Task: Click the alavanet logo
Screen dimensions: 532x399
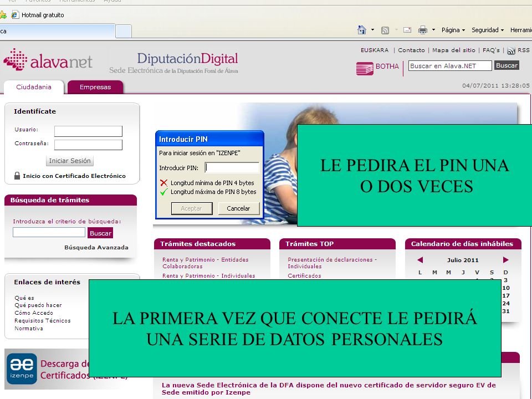Action: tap(48, 60)
